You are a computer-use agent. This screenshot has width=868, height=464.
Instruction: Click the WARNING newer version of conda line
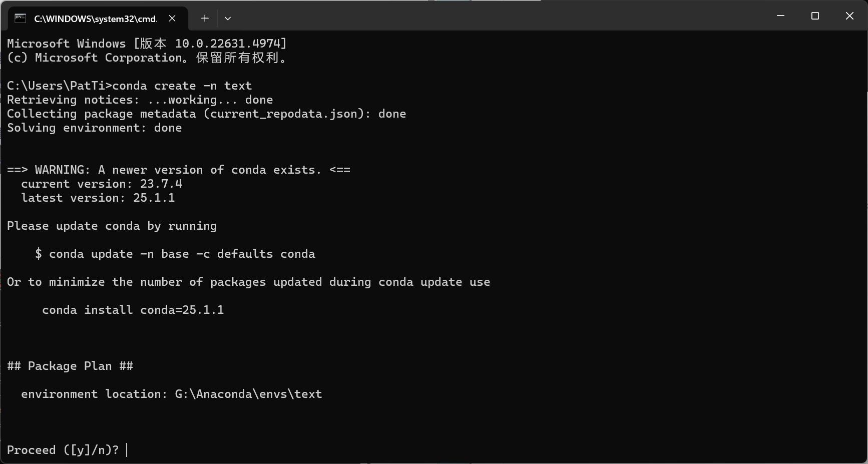pos(179,170)
